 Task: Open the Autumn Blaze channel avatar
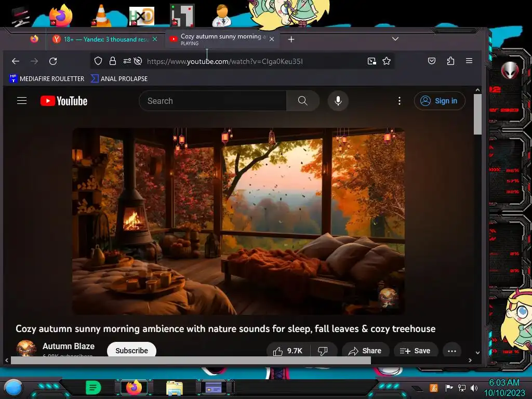pyautogui.click(x=26, y=349)
